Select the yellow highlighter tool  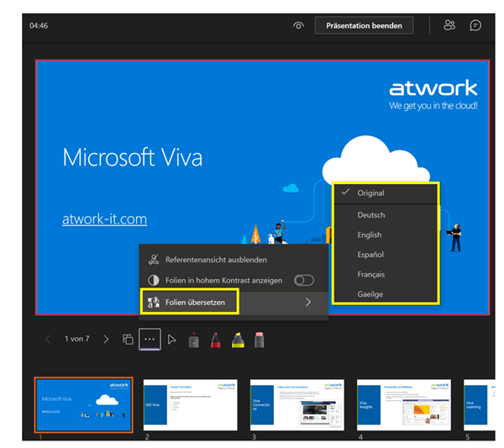(238, 340)
